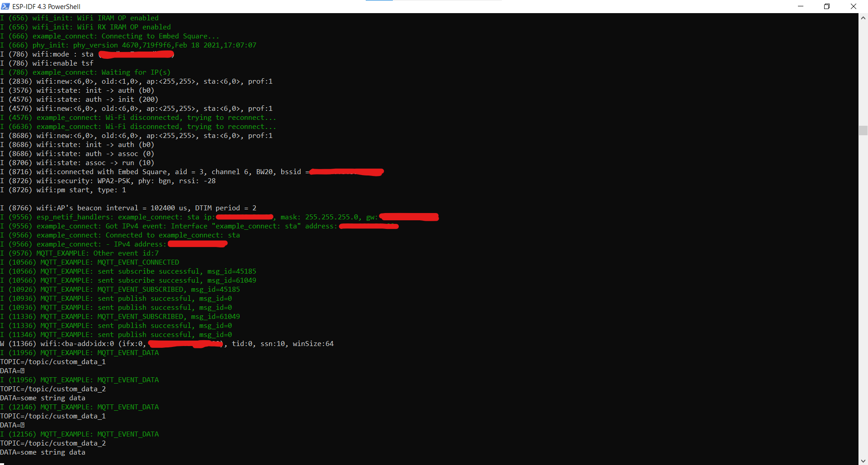
Task: Click 'MQTT_EVENT_SUBSCRIBED, msg_id=45185' line
Action: pyautogui.click(x=120, y=289)
